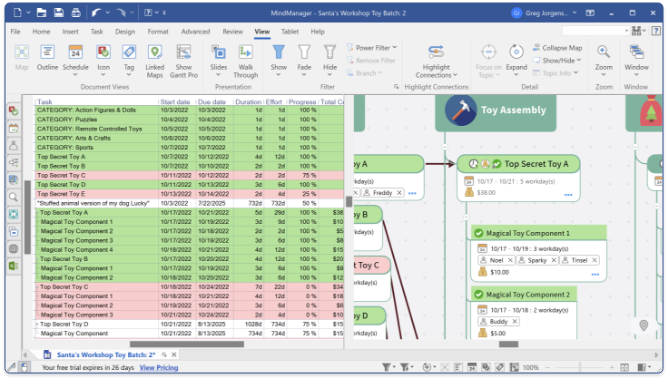This screenshot has height=380, width=668.
Task: Apply the Hide filter funnel
Action: pos(330,60)
